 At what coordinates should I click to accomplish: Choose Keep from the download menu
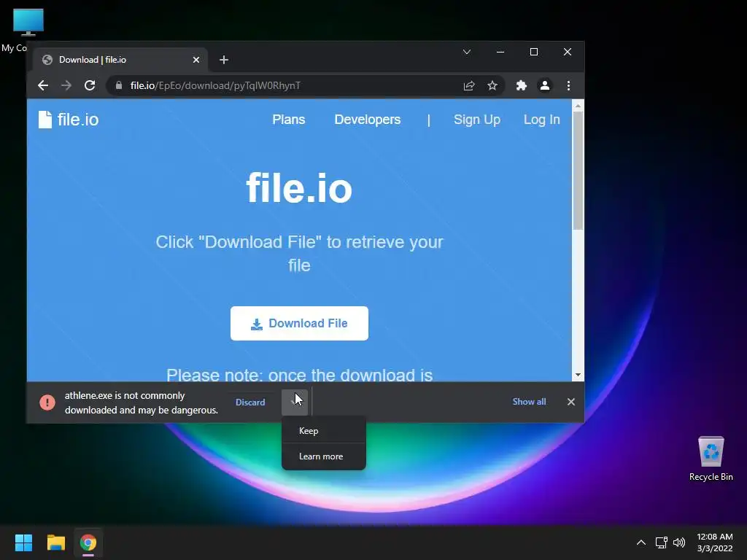click(x=324, y=430)
